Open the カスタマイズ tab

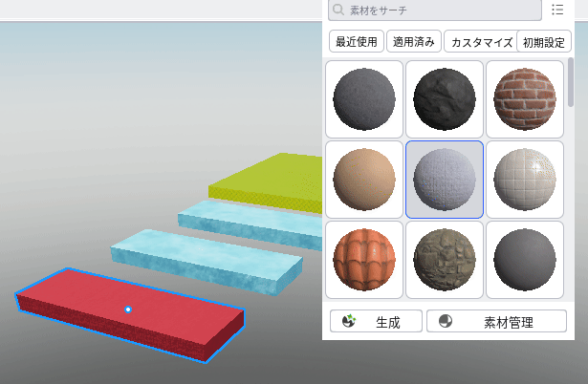coord(481,42)
